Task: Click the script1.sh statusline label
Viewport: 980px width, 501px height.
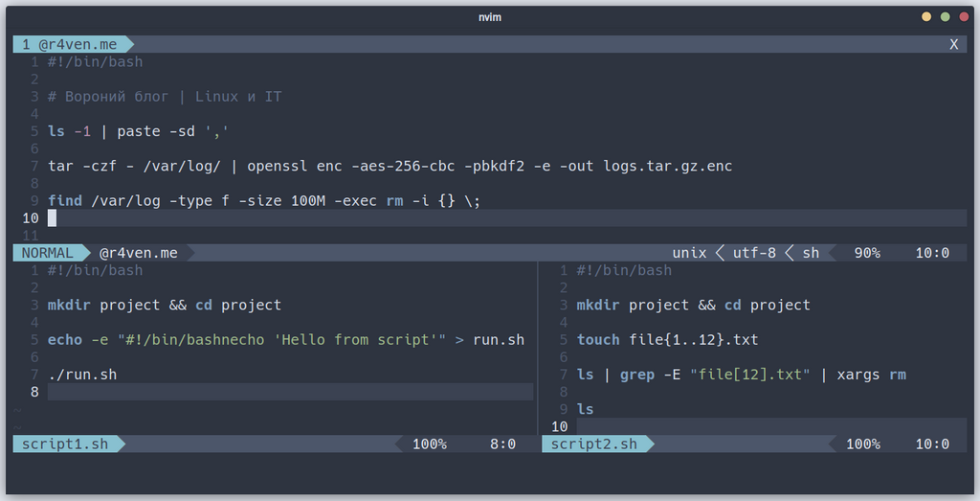Action: coord(65,444)
